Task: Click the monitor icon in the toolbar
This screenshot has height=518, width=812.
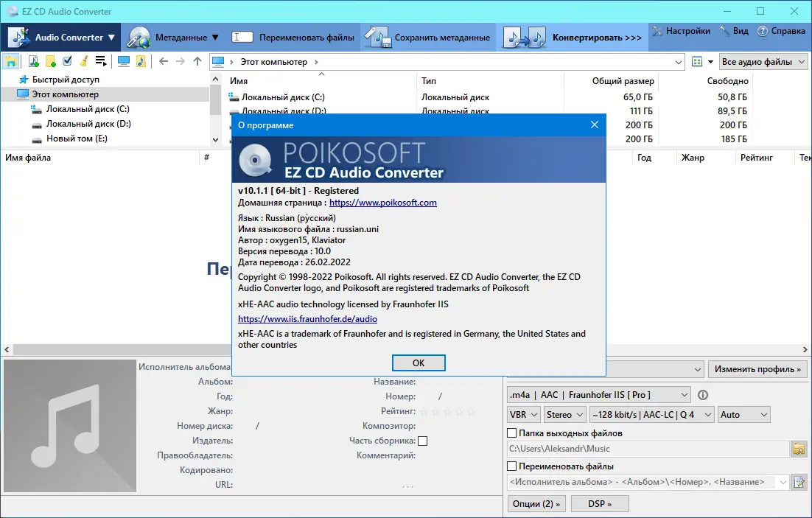Action: click(124, 62)
